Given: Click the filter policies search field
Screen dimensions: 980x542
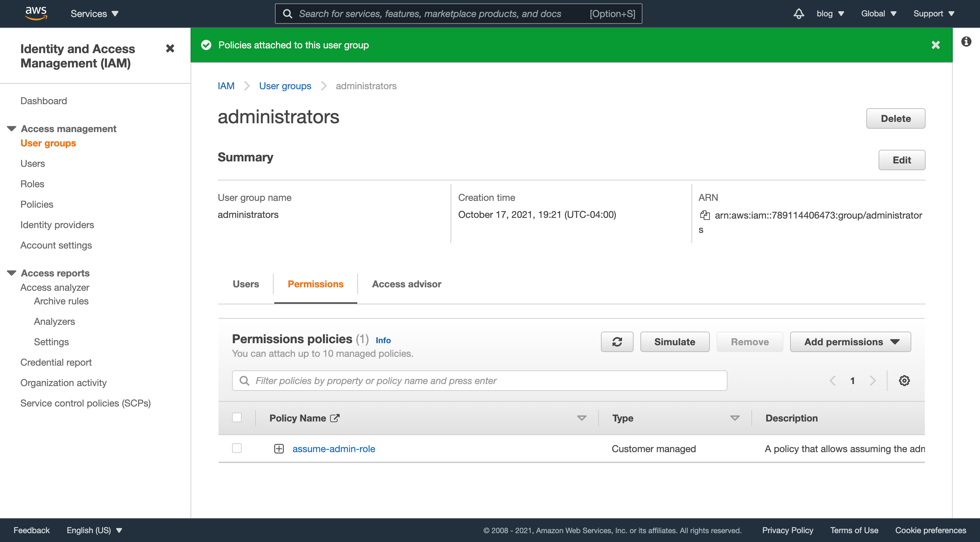Looking at the screenshot, I should click(x=479, y=381).
